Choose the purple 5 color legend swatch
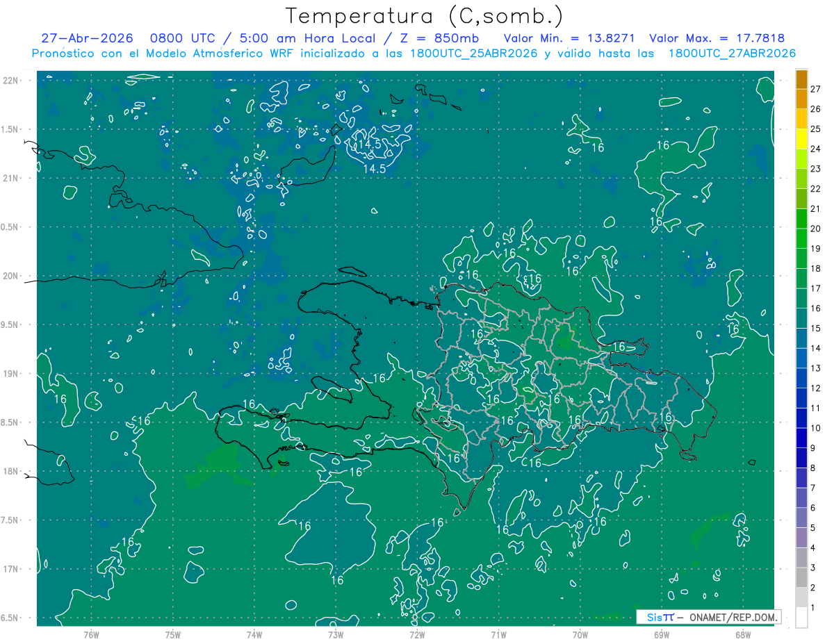Screen dimensions: 834x644 801,518
